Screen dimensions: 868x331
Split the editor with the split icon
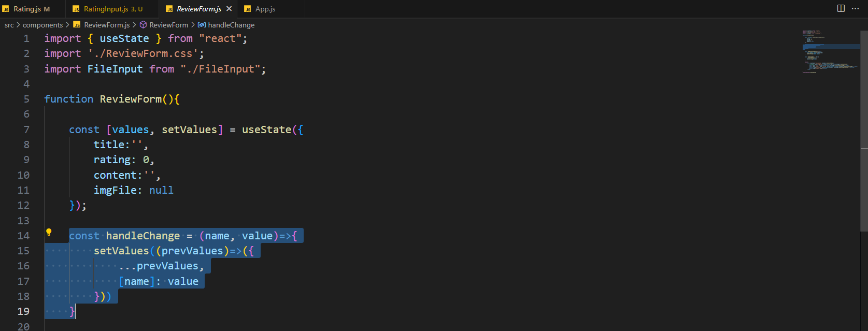pyautogui.click(x=841, y=8)
